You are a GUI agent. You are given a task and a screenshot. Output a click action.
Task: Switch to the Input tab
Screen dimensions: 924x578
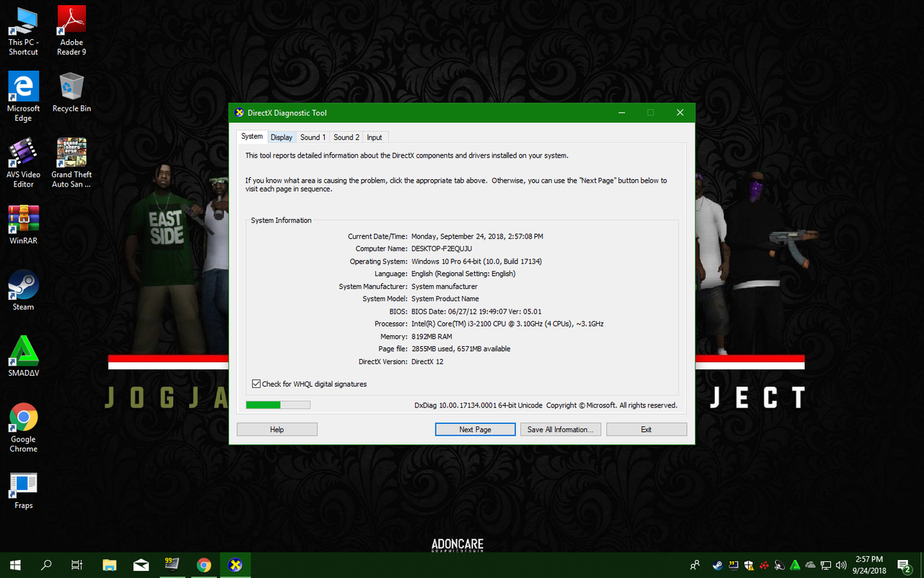pos(375,137)
